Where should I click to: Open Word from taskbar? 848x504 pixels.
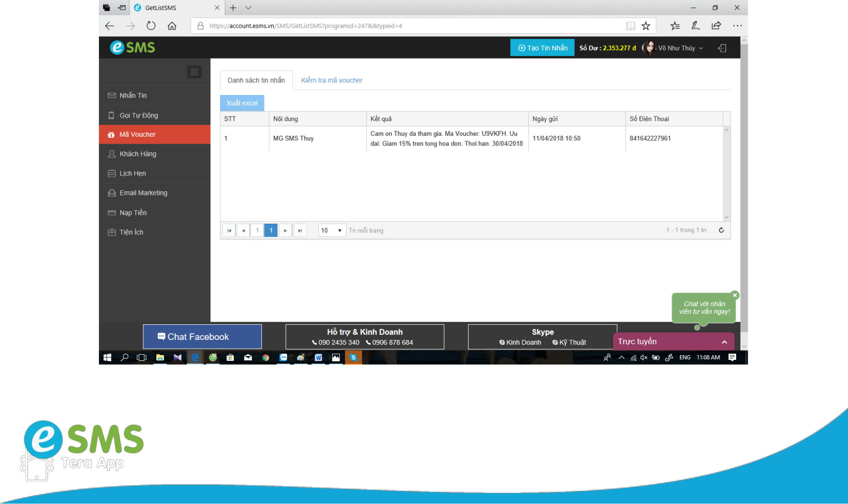point(318,358)
